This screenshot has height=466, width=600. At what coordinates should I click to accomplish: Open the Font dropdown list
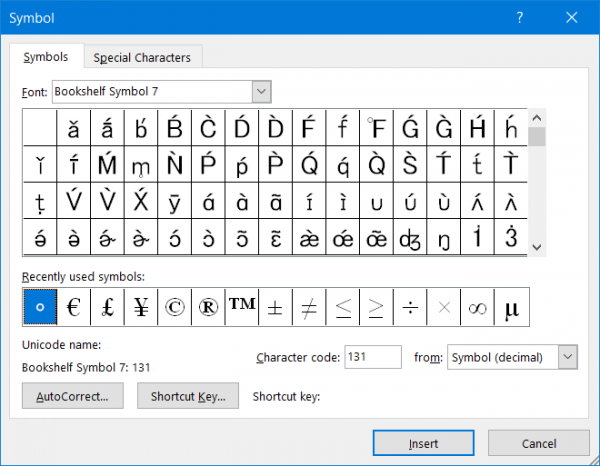coord(261,92)
